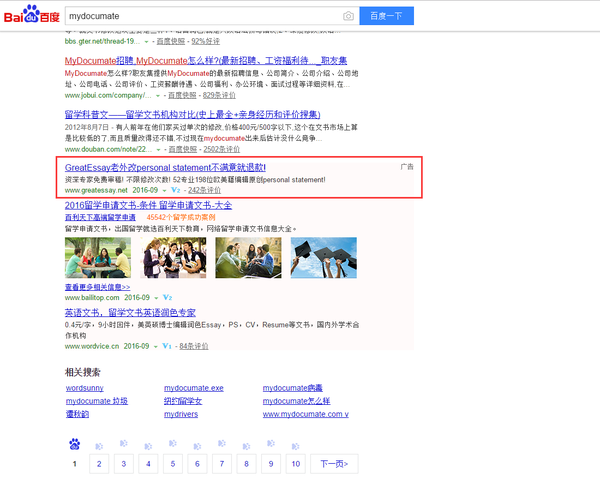Viewport: 600px width, 491px height.
Task: Open www.greatessay.net green URL text
Action: tap(96, 190)
